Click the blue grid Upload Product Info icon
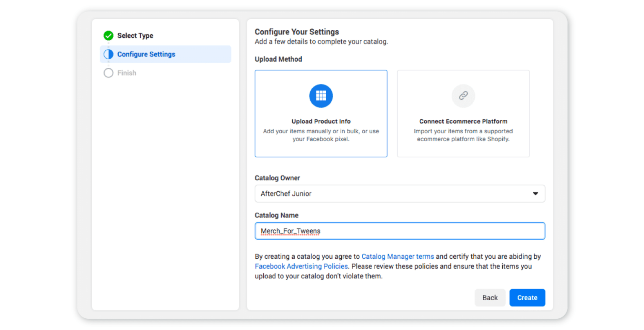Image resolution: width=644 pixels, height=330 pixels. click(x=321, y=96)
